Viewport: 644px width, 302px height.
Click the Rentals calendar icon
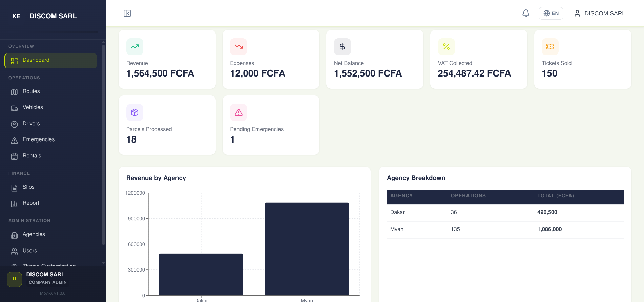(x=14, y=156)
